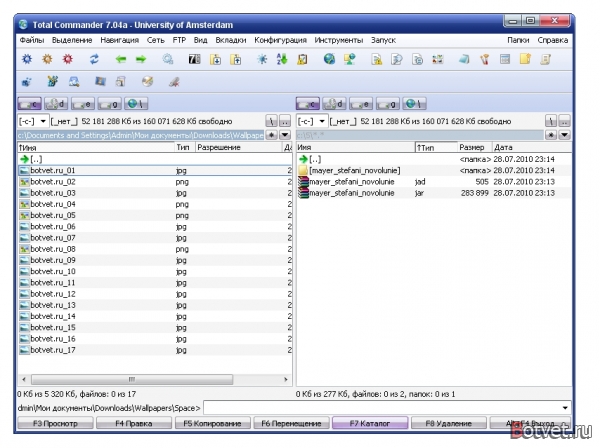Viewport: 600px width, 448px height.
Task: Open the Справка menu
Action: point(553,40)
